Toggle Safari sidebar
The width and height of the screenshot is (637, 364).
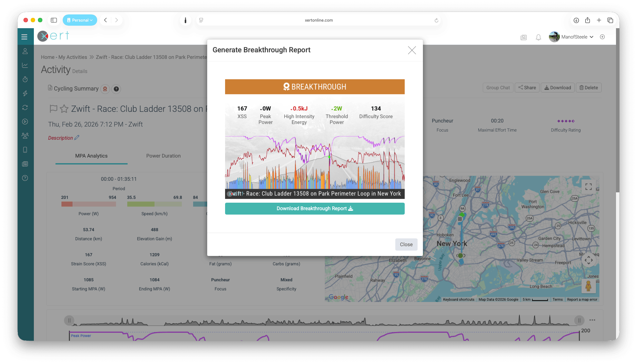[54, 20]
